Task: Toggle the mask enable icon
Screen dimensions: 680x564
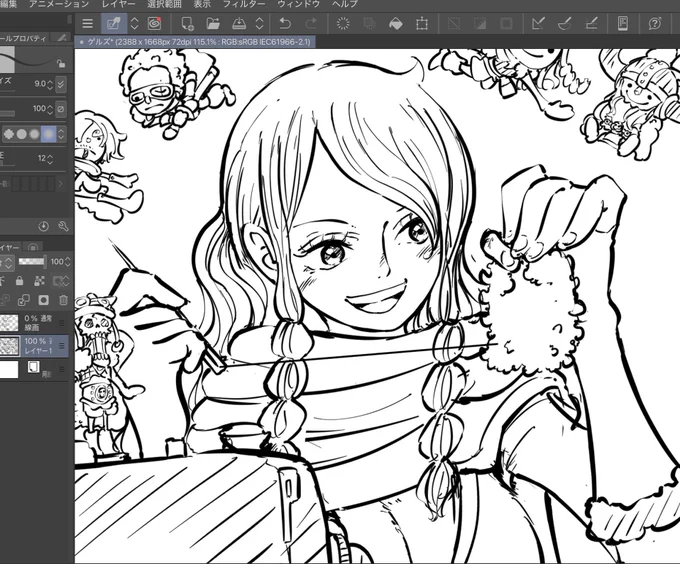Action: click(x=60, y=281)
